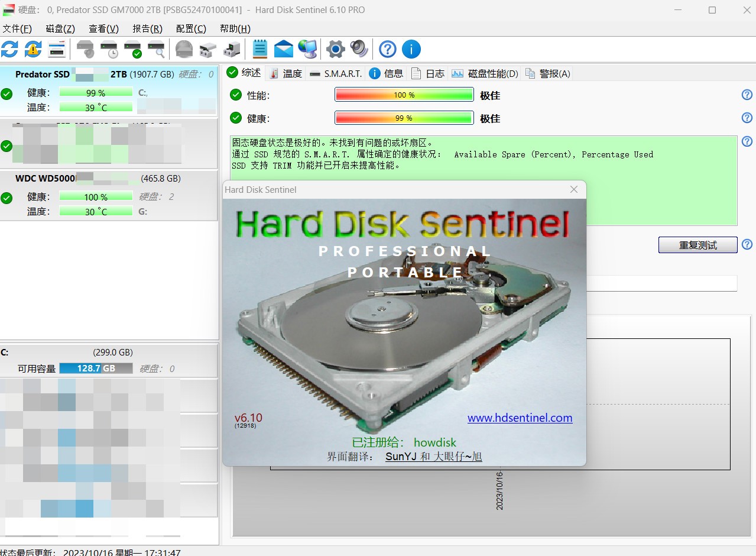Click the Predator SSD 99 % health bar
Screen dimensions: 756x556
(96, 92)
